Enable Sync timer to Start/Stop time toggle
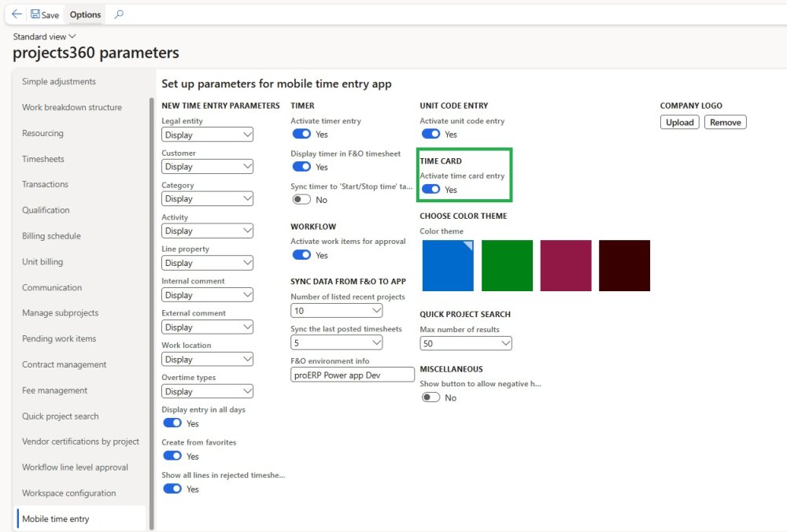Screen dimensions: 787x532 tap(301, 200)
